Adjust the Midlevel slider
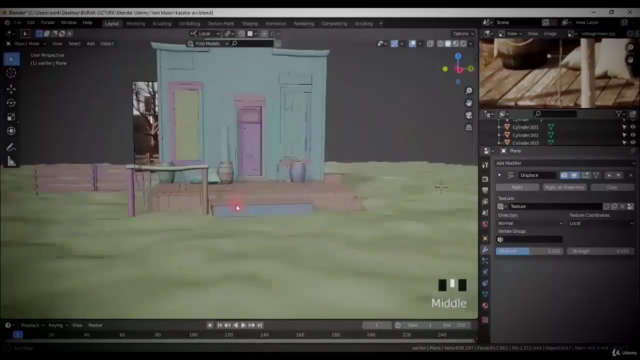Screen dimensions: 640x360 pos(529,251)
